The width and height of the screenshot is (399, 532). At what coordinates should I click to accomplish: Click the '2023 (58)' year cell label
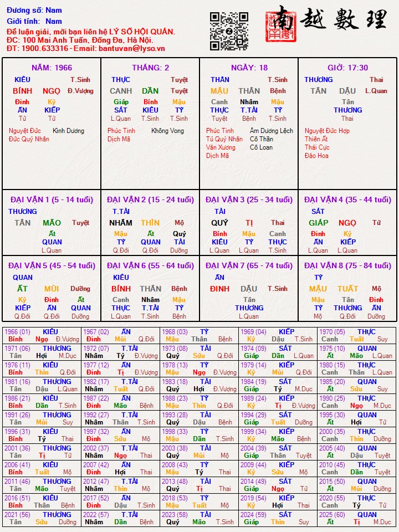pyautogui.click(x=175, y=515)
